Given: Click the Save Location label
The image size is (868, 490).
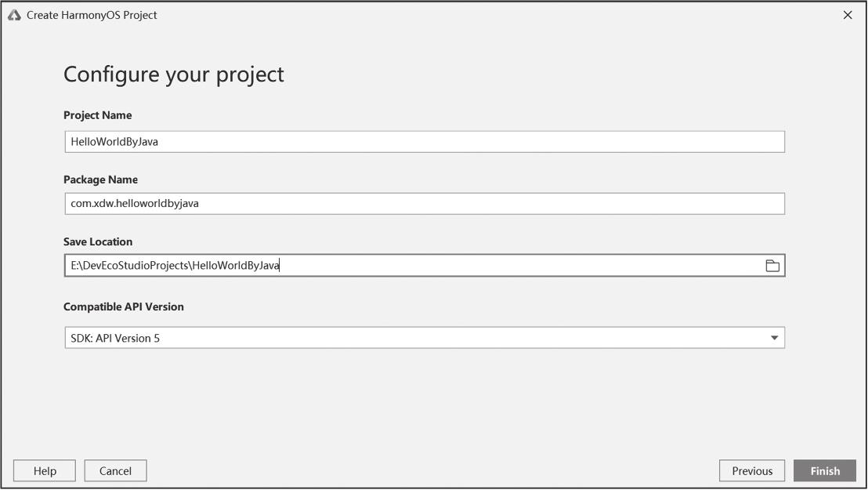Looking at the screenshot, I should pyautogui.click(x=98, y=241).
